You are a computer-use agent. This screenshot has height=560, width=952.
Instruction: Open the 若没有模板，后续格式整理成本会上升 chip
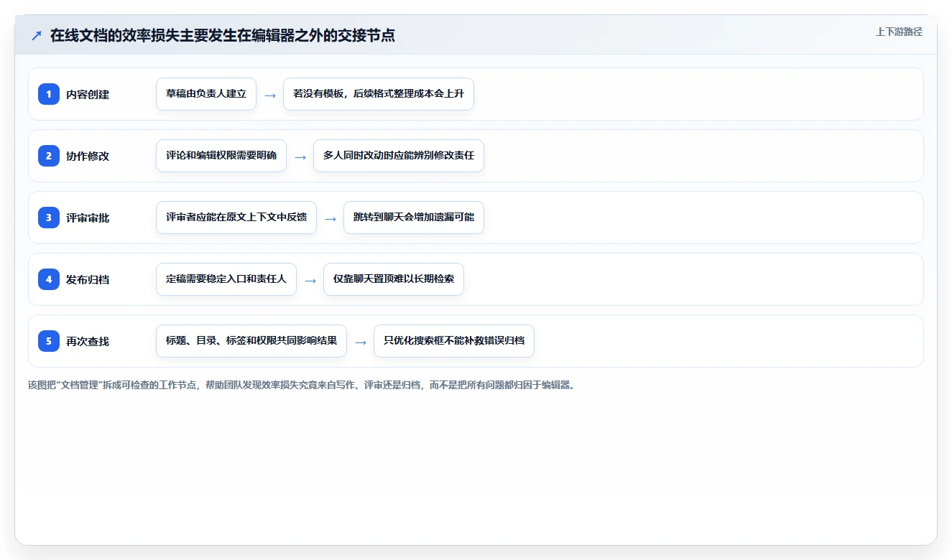pos(379,94)
